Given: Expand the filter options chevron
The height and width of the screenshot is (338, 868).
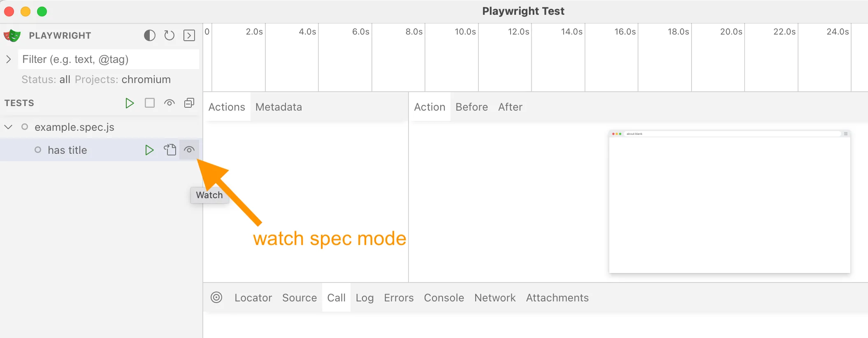Looking at the screenshot, I should point(8,59).
